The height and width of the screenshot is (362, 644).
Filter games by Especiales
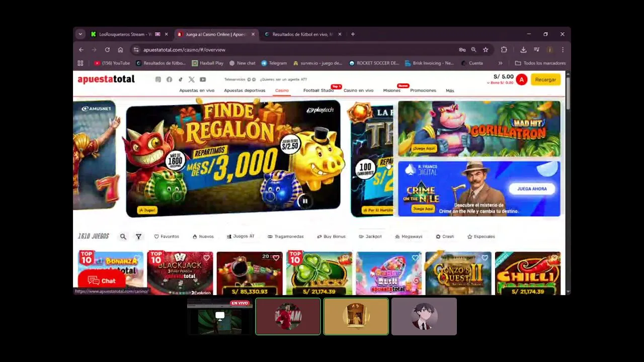point(481,236)
